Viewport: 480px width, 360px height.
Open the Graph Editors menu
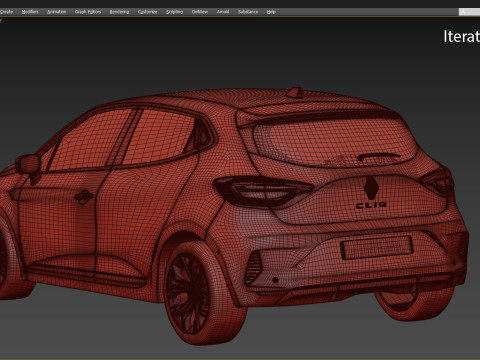(88, 12)
